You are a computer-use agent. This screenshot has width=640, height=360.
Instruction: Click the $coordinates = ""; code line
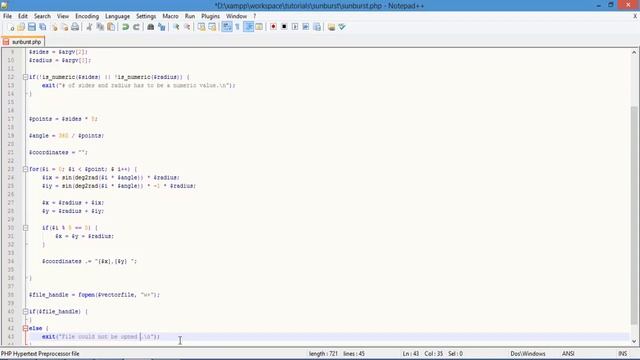58,152
